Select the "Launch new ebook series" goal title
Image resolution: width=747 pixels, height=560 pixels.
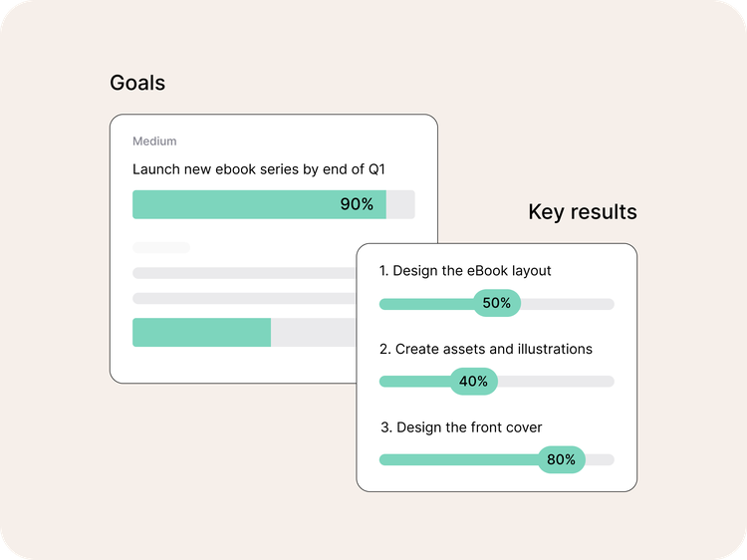(x=259, y=169)
